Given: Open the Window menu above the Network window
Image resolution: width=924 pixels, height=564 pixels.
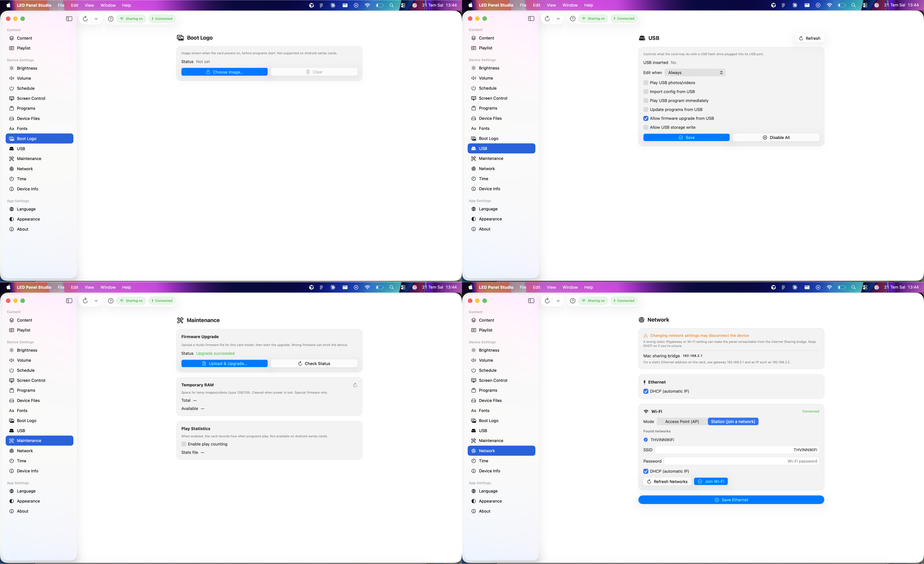Looking at the screenshot, I should [570, 287].
